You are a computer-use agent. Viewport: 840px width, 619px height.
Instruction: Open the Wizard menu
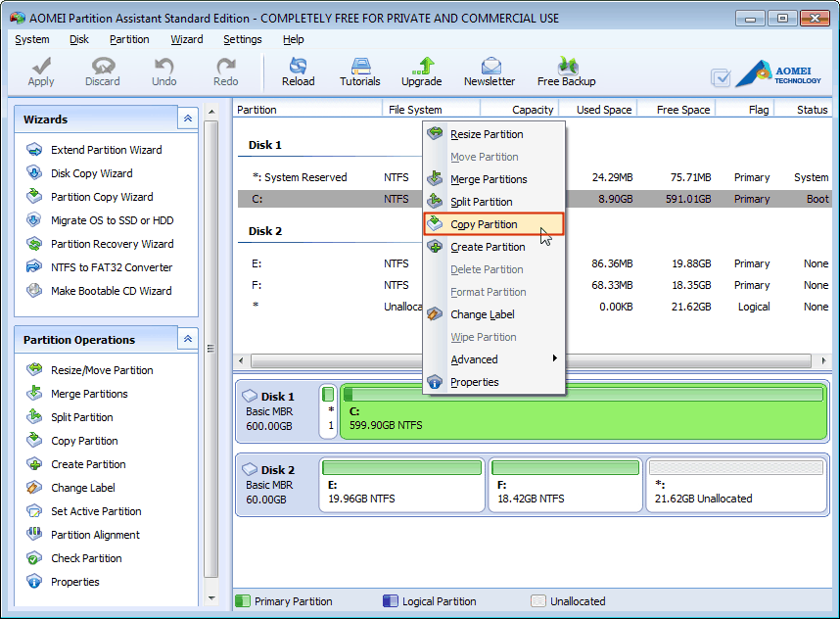[x=186, y=39]
